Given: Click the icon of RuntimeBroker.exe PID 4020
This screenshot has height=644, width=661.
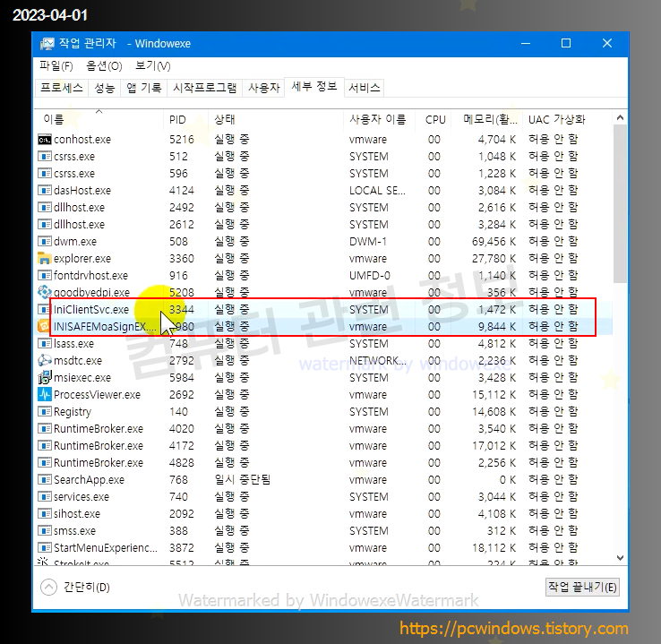Looking at the screenshot, I should coord(44,429).
